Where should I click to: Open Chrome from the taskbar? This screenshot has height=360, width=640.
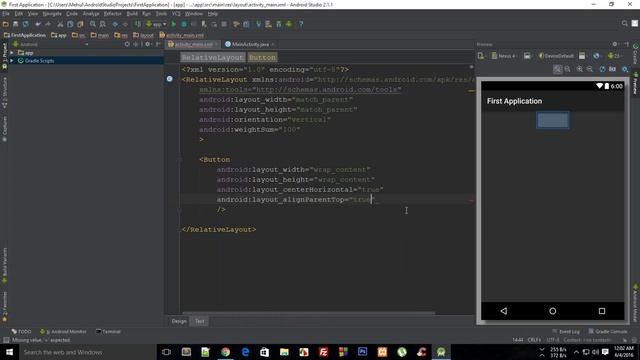click(x=225, y=352)
